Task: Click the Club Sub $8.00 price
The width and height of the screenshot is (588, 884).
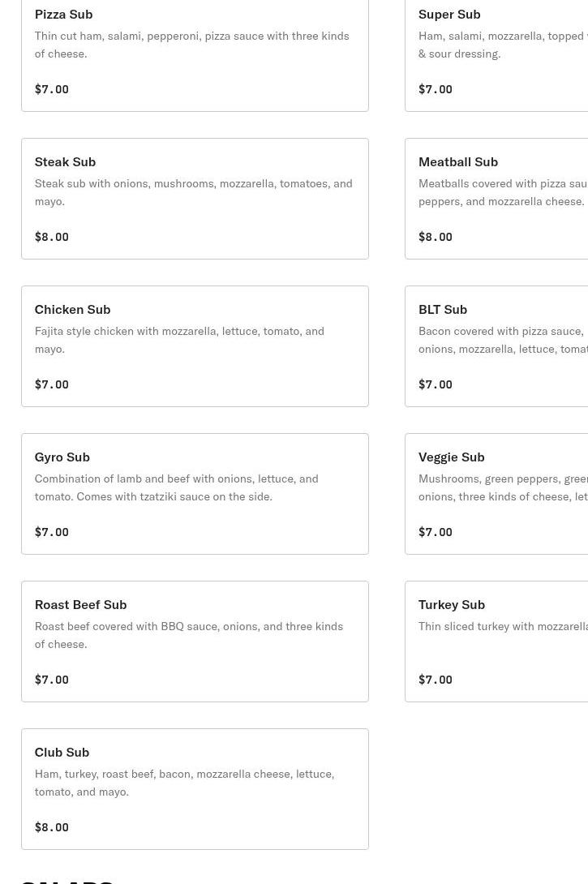Action: click(x=51, y=827)
